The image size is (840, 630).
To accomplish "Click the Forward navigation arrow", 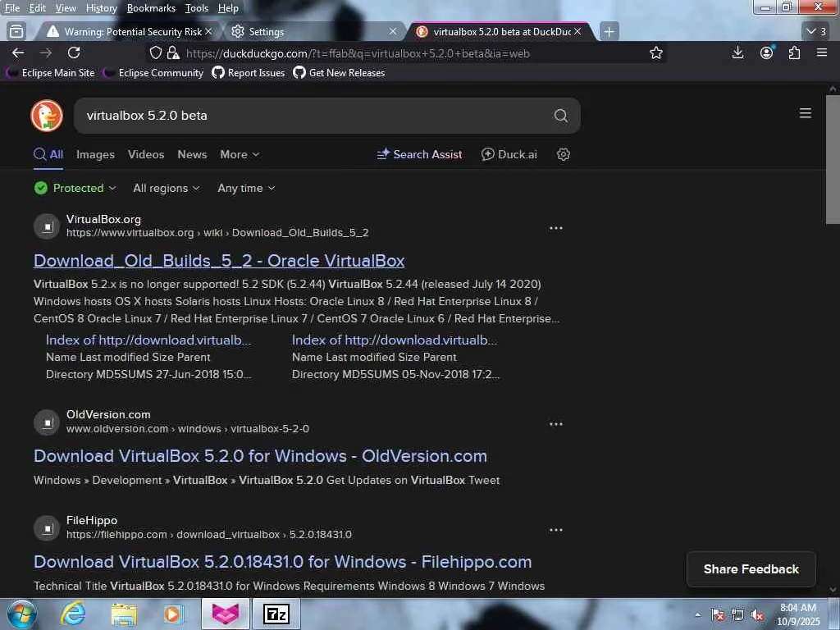I will pyautogui.click(x=46, y=53).
